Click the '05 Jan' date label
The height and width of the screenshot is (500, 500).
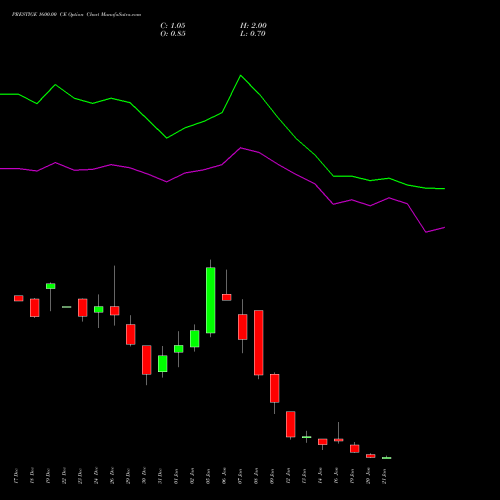tap(208, 476)
